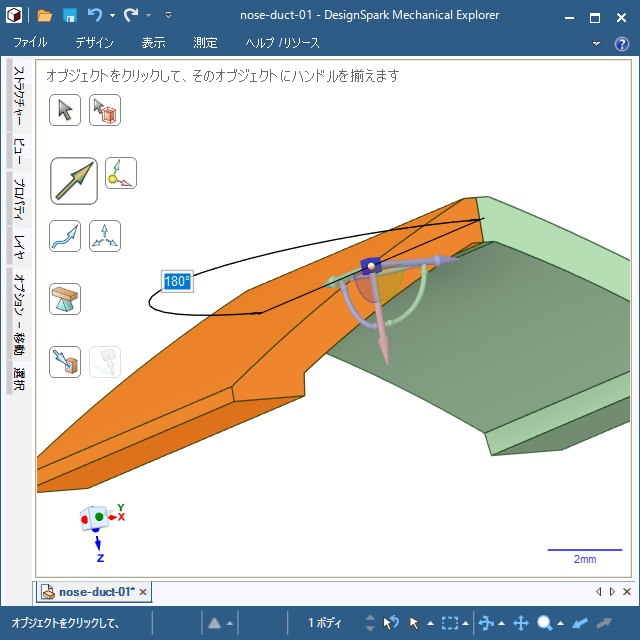This screenshot has width=640, height=640.
Task: Activate the Move Direction arrow tool
Action: tap(74, 180)
